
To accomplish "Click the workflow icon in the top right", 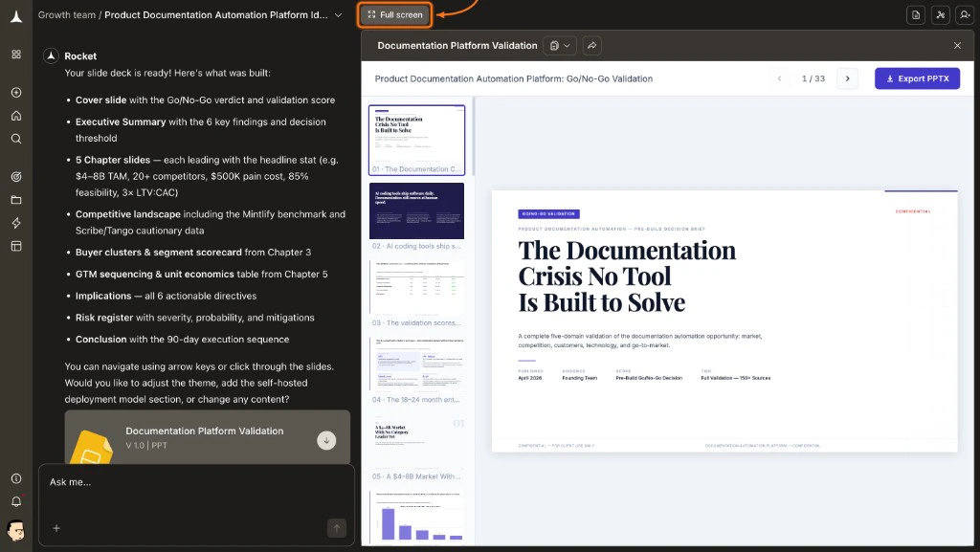I will point(941,14).
